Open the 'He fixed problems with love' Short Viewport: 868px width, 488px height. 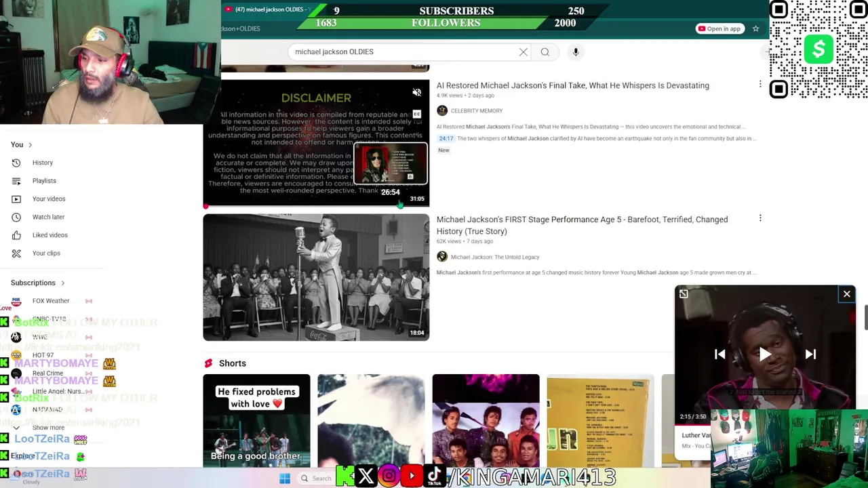click(256, 420)
